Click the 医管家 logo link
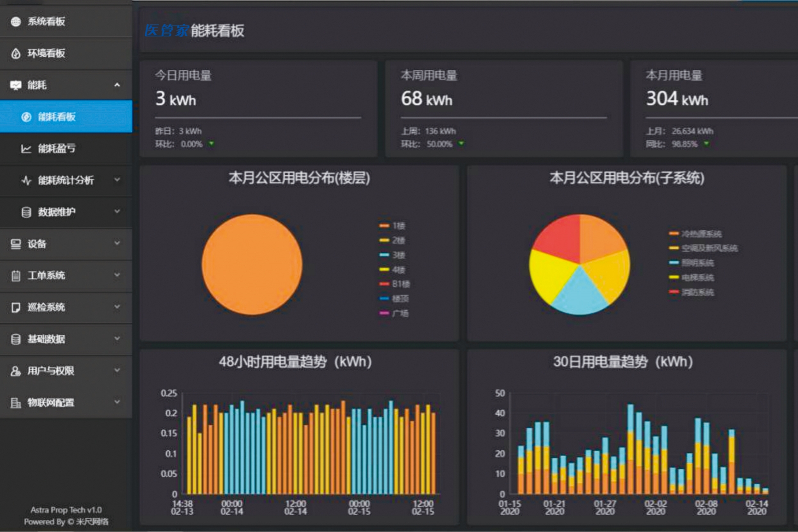798x532 pixels. [166, 30]
